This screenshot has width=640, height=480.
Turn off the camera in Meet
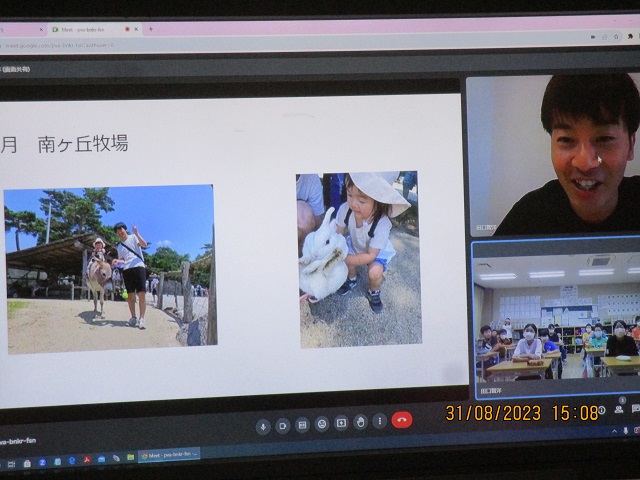[282, 425]
